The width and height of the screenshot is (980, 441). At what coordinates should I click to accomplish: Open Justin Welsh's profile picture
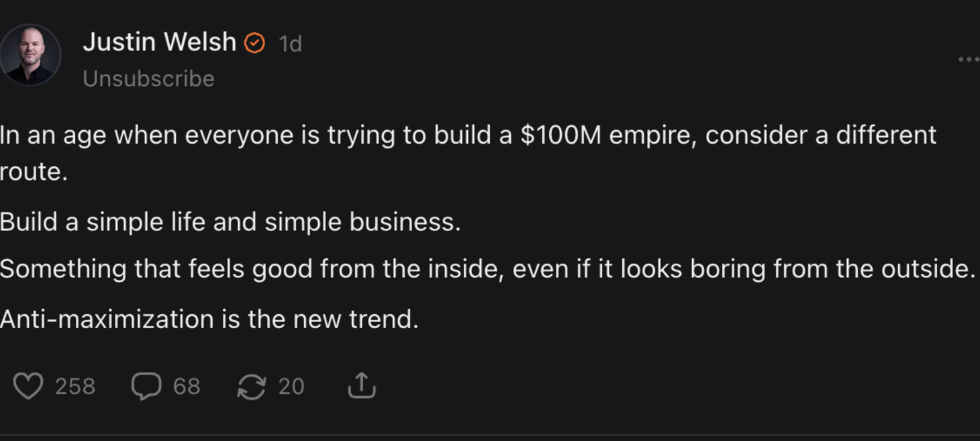(30, 54)
